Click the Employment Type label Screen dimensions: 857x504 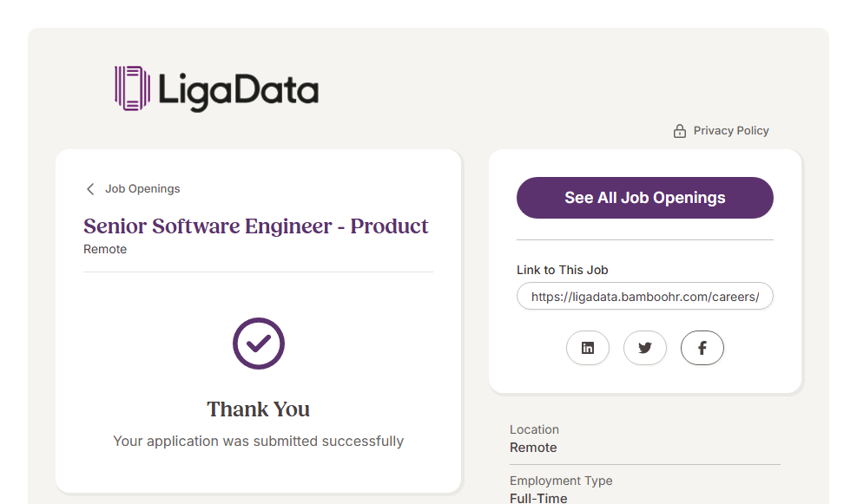coord(561,481)
